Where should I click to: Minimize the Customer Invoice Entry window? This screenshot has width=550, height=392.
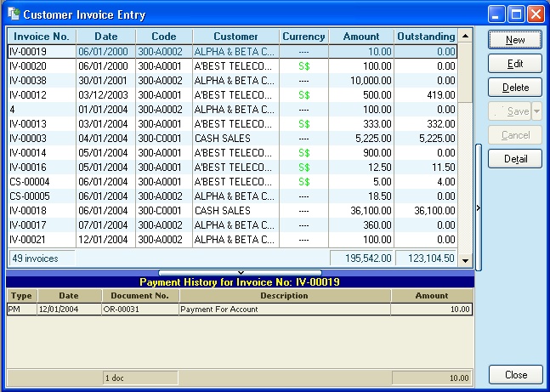(x=496, y=14)
